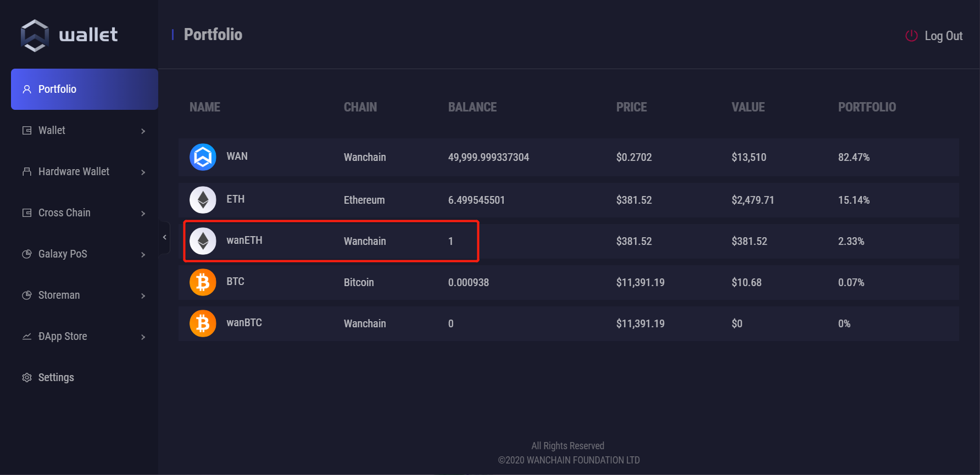Image resolution: width=980 pixels, height=475 pixels.
Task: Collapse the sidebar with the arrow handle
Action: (164, 237)
